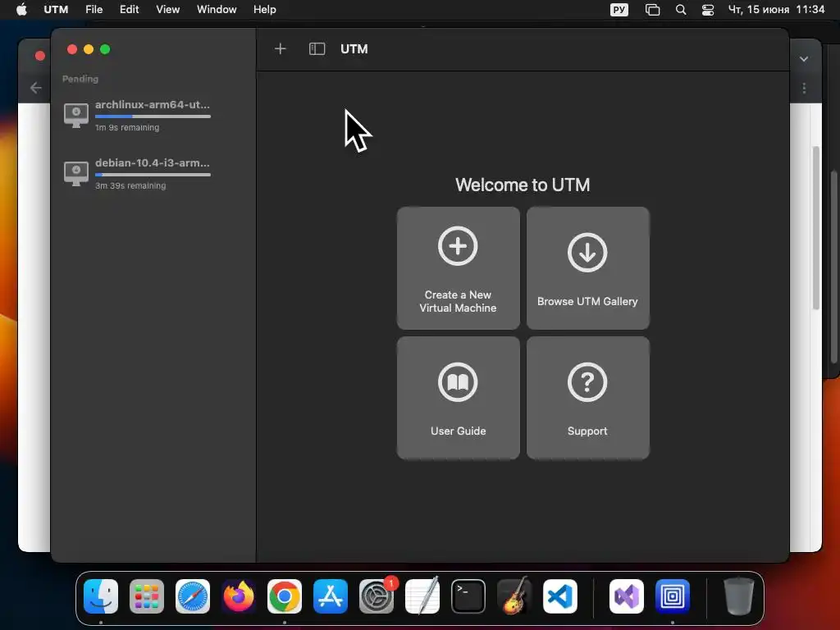This screenshot has height=630, width=840.
Task: Open System Settings from the Dock
Action: tap(377, 596)
